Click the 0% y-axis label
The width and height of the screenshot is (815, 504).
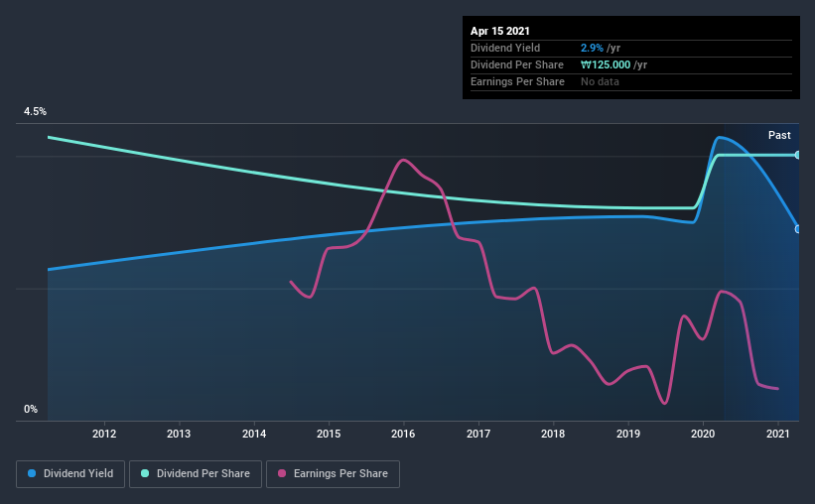coord(31,410)
